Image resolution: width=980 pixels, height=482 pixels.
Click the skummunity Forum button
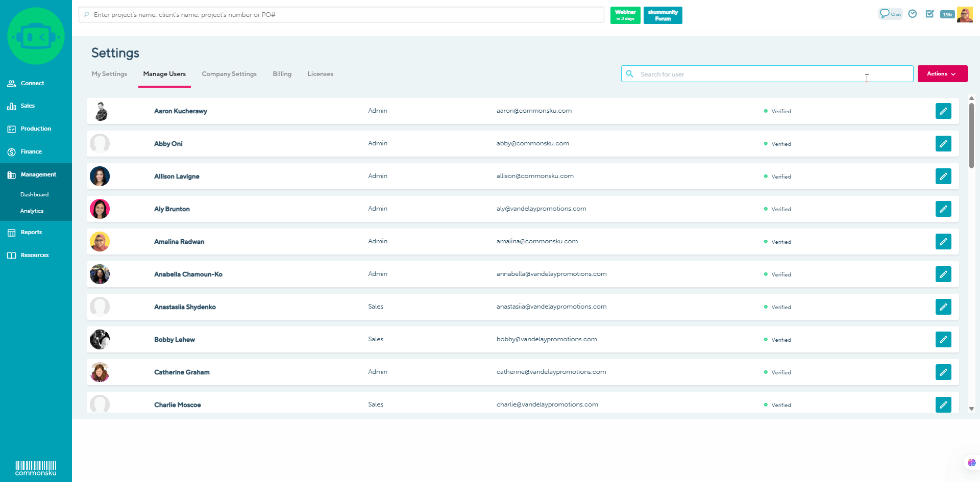663,15
